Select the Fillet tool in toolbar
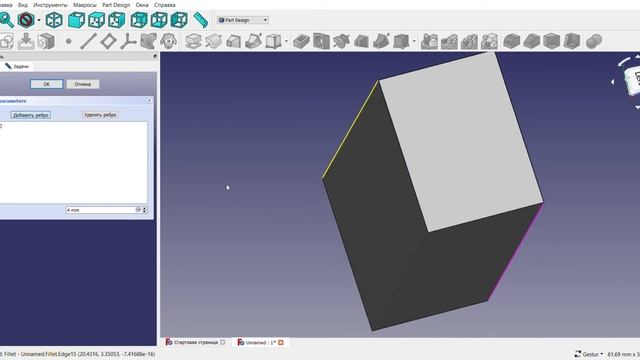This screenshot has height=360, width=640. click(x=512, y=41)
